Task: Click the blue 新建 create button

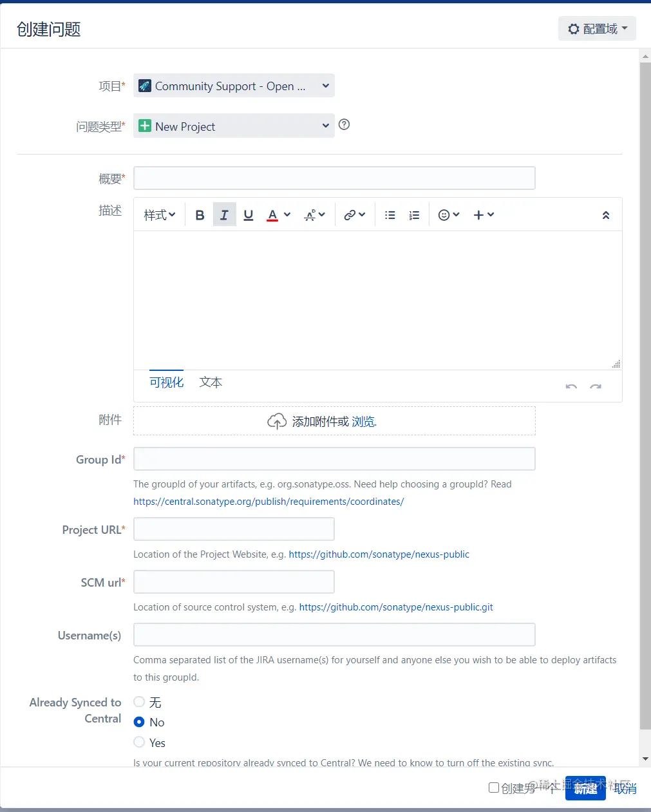Action: tap(585, 788)
